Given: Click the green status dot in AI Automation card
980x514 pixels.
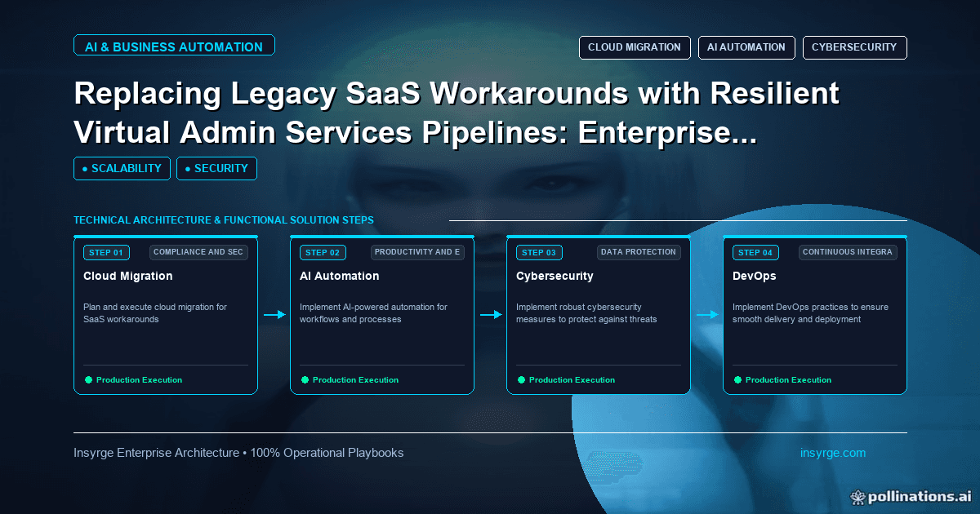Looking at the screenshot, I should click(x=305, y=379).
